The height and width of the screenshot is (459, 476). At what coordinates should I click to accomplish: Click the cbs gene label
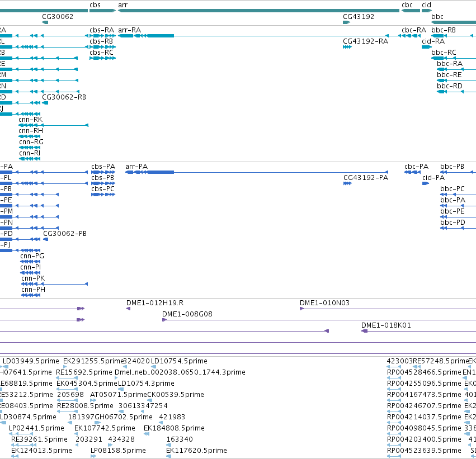point(95,5)
